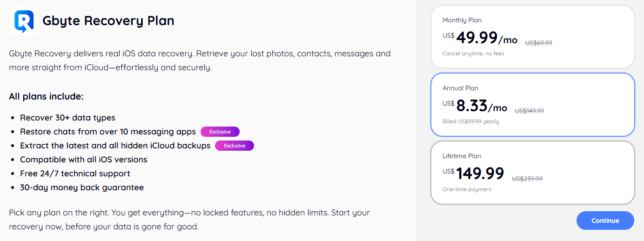Viewport: 644px width, 241px height.
Task: Click the "30-day money back guarantee" item
Action: [x=82, y=187]
